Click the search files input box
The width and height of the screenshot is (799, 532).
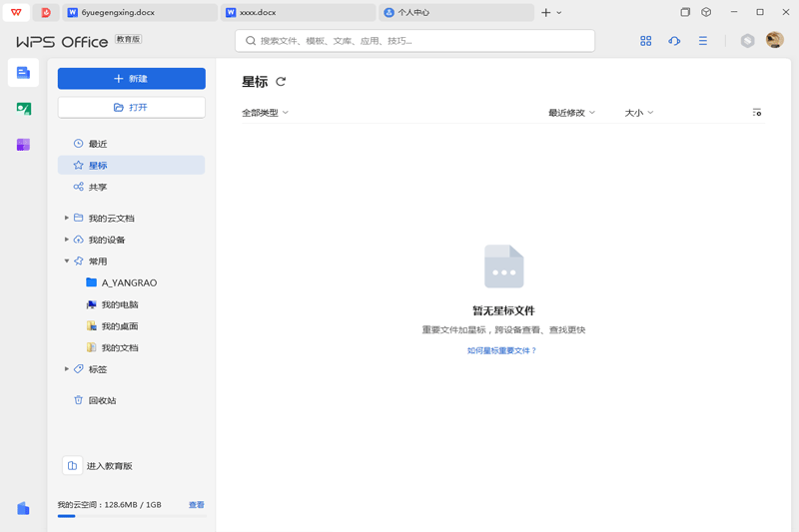tap(414, 41)
